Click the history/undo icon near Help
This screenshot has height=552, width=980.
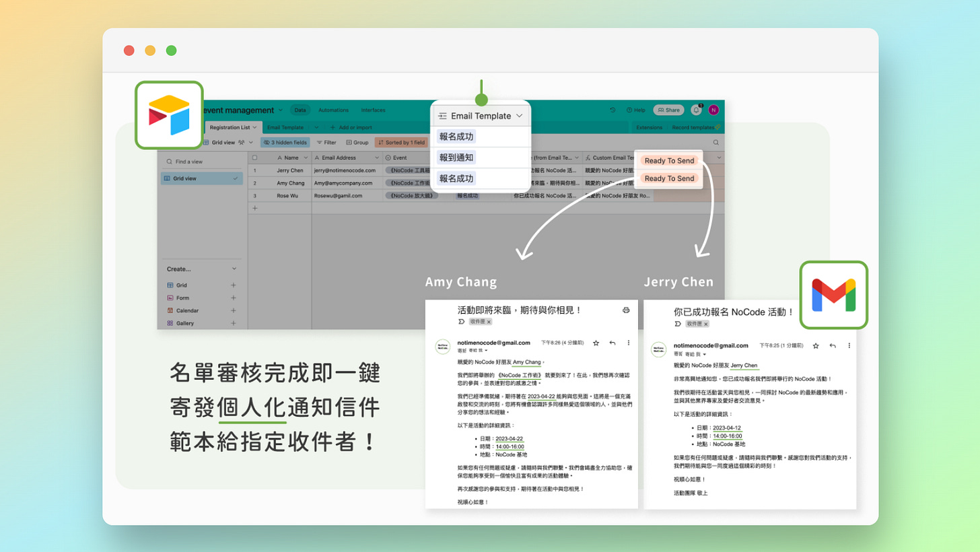coord(612,110)
